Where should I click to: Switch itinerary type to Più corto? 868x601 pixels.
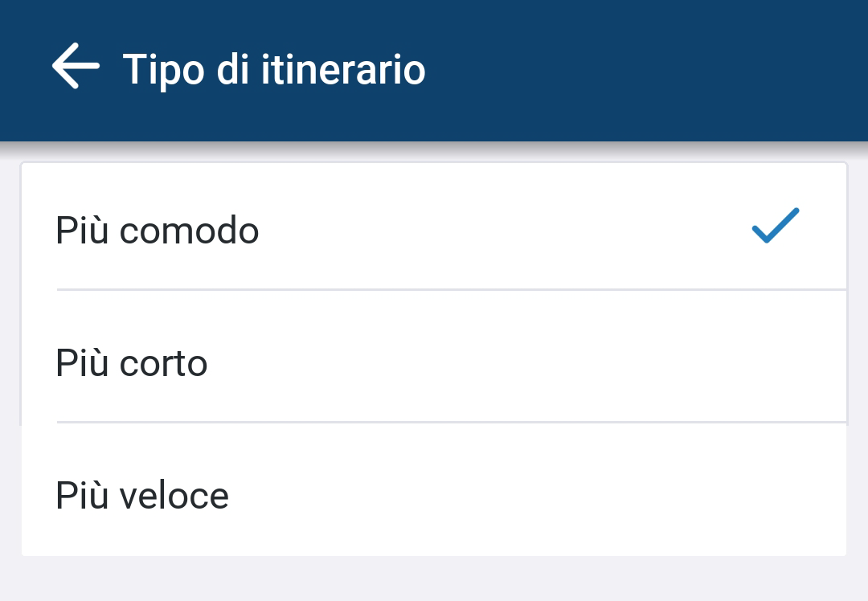[434, 363]
